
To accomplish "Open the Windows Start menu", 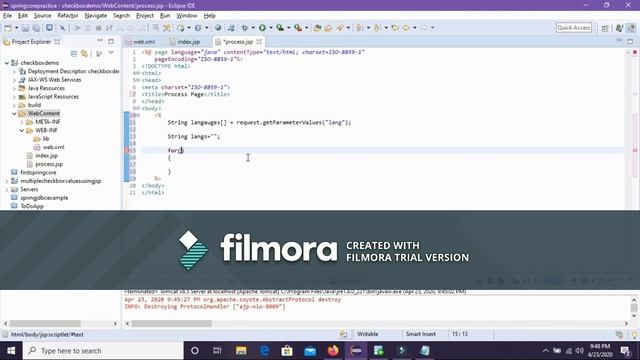I will point(11,351).
